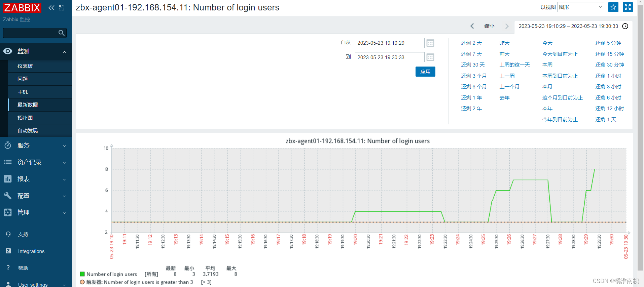Expand the 服务 menu section

tap(65, 146)
